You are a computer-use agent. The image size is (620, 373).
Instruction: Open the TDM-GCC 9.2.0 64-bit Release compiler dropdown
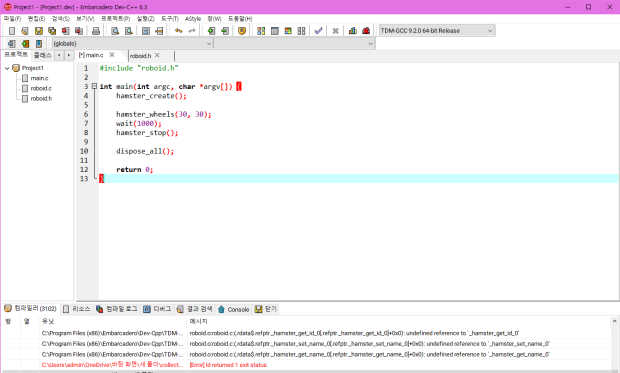[x=437, y=30]
